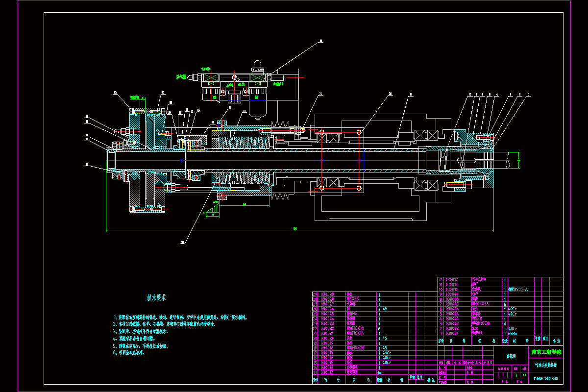Viewport: 588px width, 392px height.
Task: Select part number 030012 in parts list
Action: point(452,280)
